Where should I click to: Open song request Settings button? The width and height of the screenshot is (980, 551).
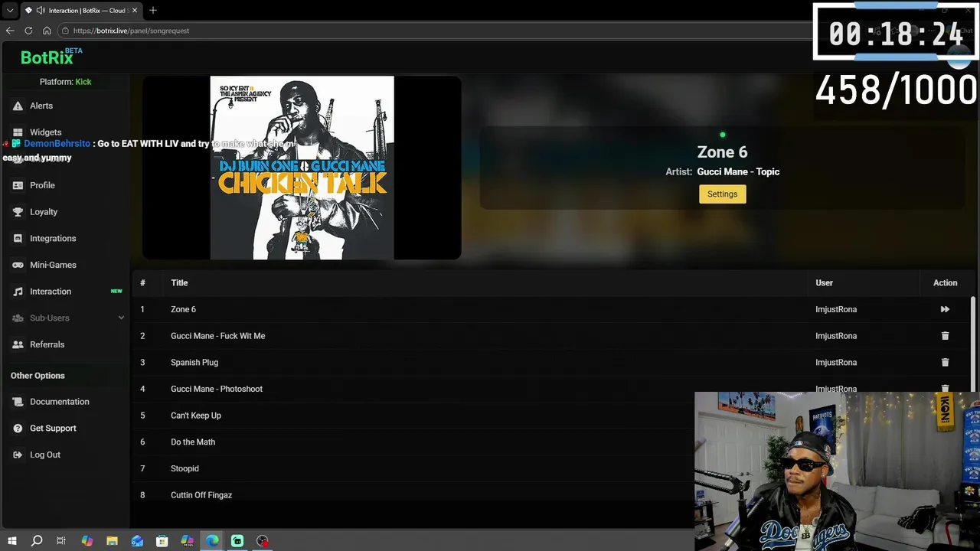click(x=722, y=194)
